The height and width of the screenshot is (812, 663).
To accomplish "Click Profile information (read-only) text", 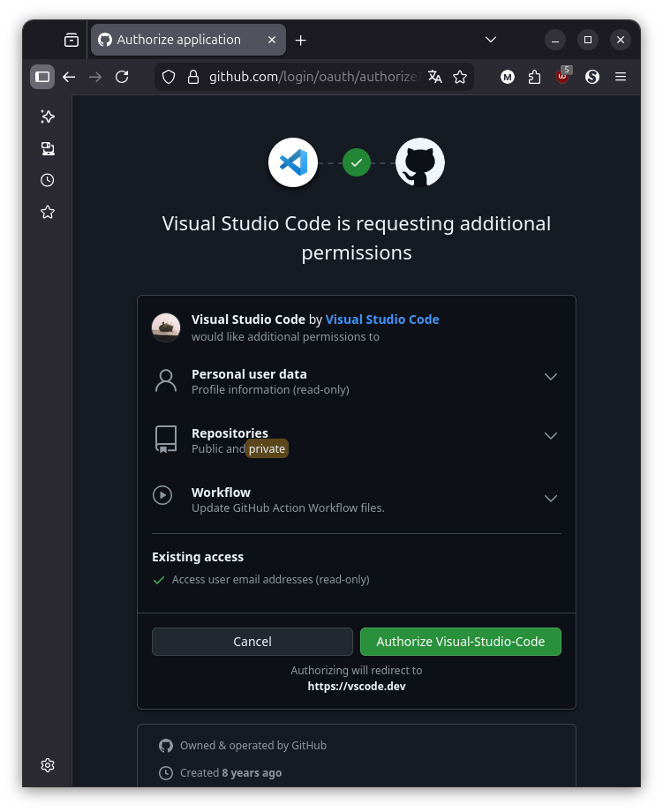I will (270, 389).
